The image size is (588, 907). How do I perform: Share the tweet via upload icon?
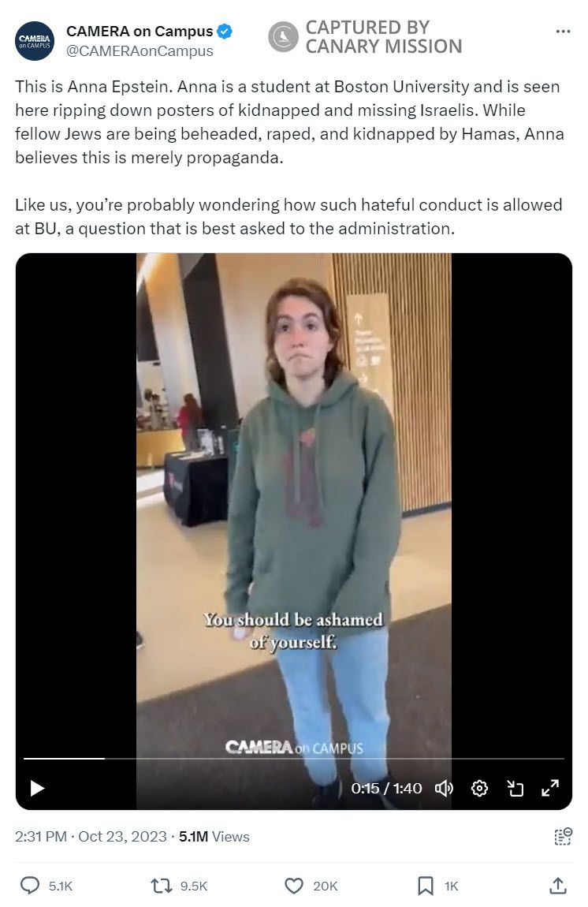(x=557, y=886)
